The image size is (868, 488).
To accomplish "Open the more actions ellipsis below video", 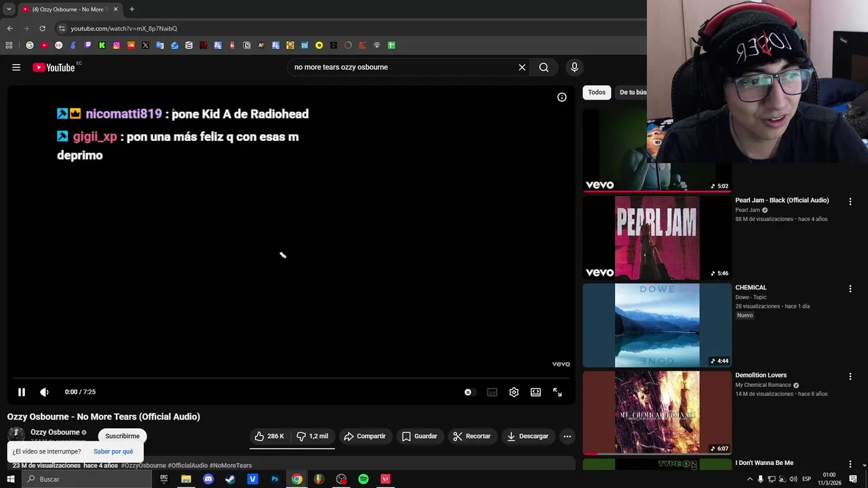I will click(x=568, y=436).
